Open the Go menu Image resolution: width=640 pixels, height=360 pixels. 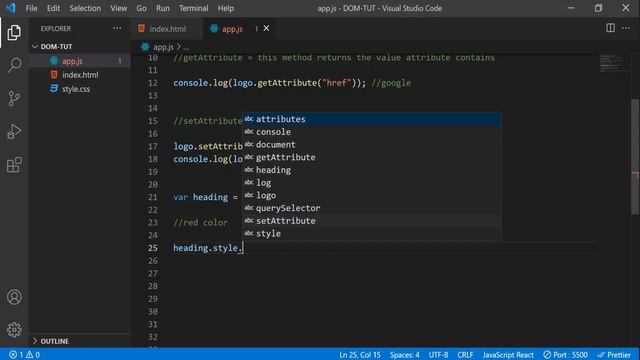tap(141, 8)
